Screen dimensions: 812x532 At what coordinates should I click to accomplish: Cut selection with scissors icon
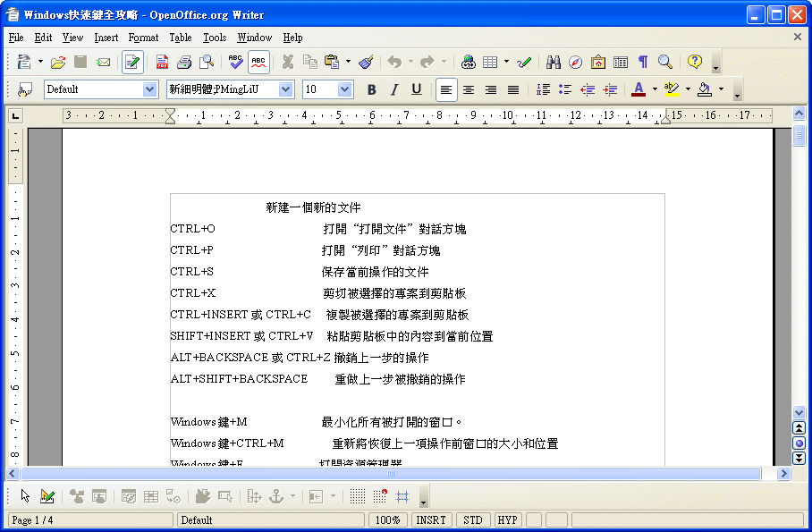coord(287,63)
